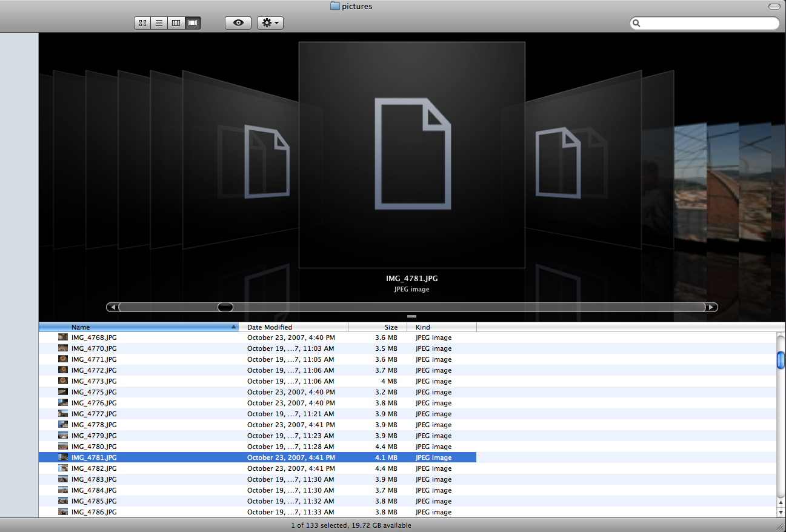
Task: Open the Action gear menu
Action: point(270,23)
